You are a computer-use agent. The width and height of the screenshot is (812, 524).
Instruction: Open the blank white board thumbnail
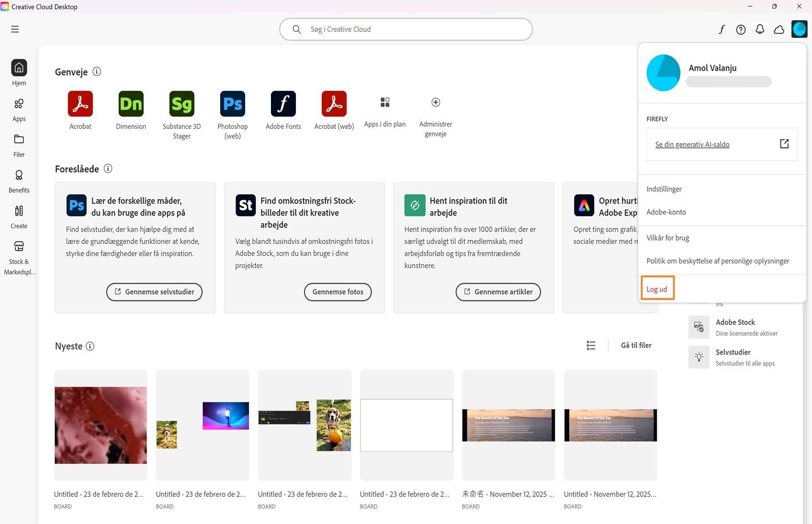tap(407, 425)
